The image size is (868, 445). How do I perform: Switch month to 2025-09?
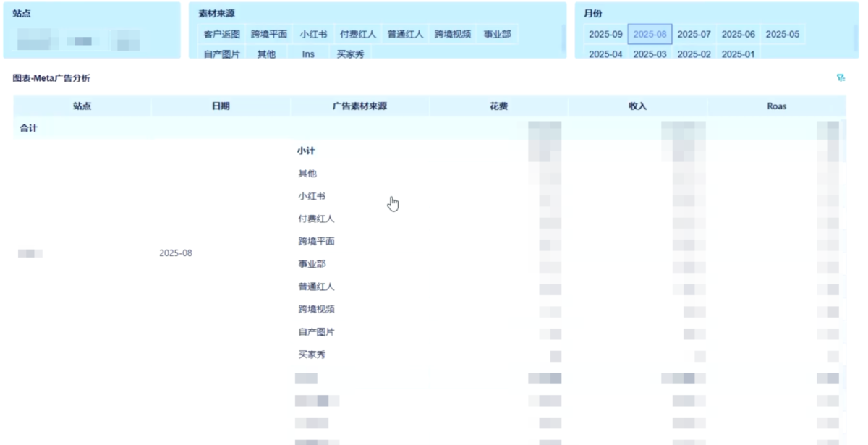click(x=605, y=34)
